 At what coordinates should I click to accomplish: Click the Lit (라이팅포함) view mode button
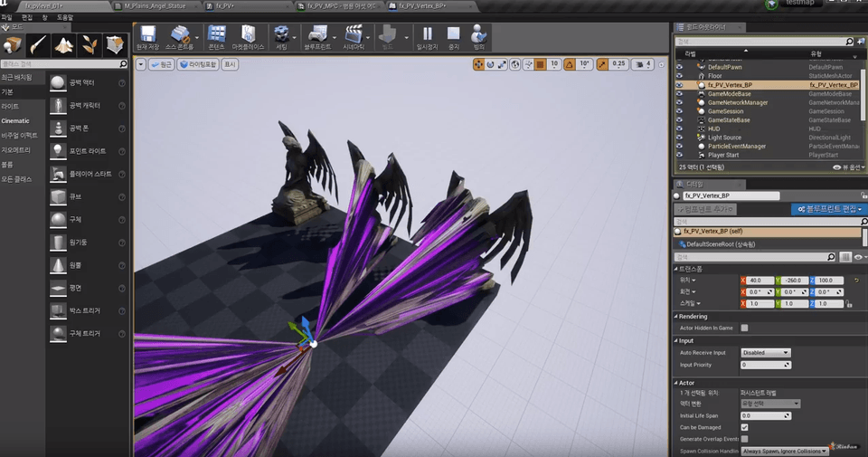(x=198, y=65)
